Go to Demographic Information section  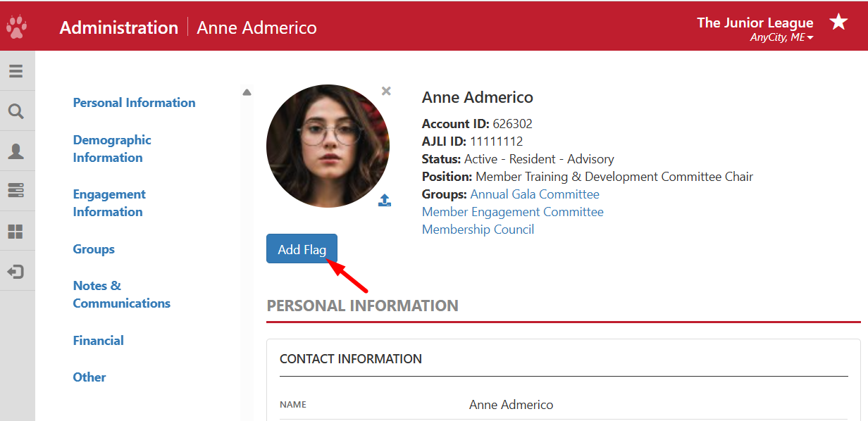[x=112, y=149]
